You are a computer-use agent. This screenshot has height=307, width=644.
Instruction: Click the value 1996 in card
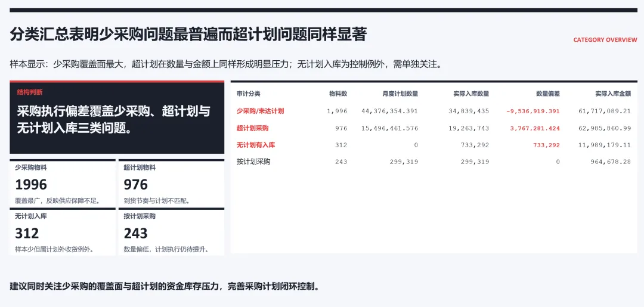pos(31,185)
